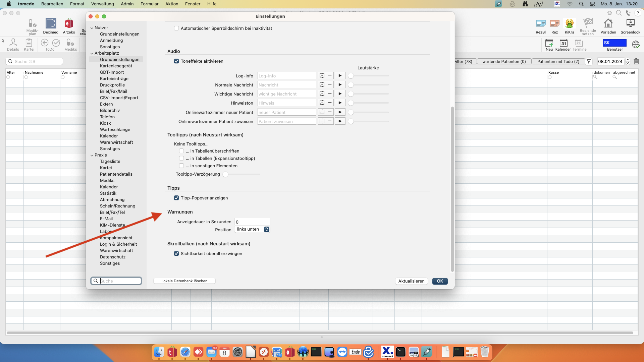Screen dimensions: 644x362
Task: Click the ToDo back arrow icon
Action: click(x=45, y=43)
